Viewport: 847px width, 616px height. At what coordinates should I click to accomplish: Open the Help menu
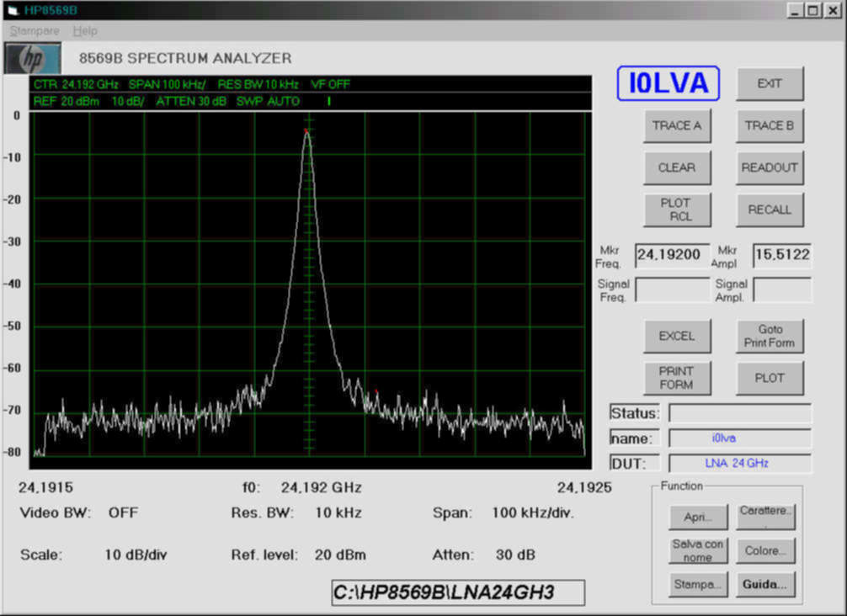tap(85, 31)
